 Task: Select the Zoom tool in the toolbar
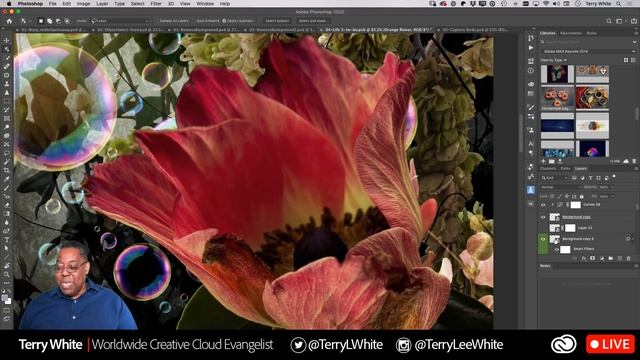click(x=7, y=274)
